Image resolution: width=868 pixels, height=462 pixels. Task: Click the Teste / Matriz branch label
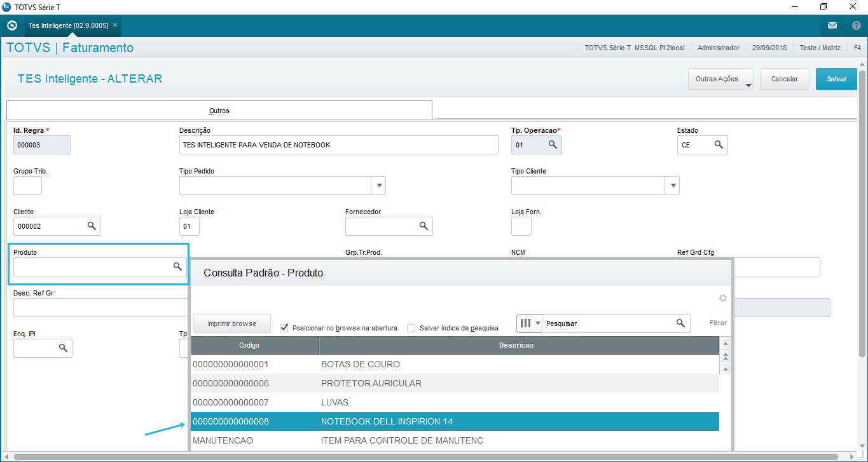click(820, 48)
